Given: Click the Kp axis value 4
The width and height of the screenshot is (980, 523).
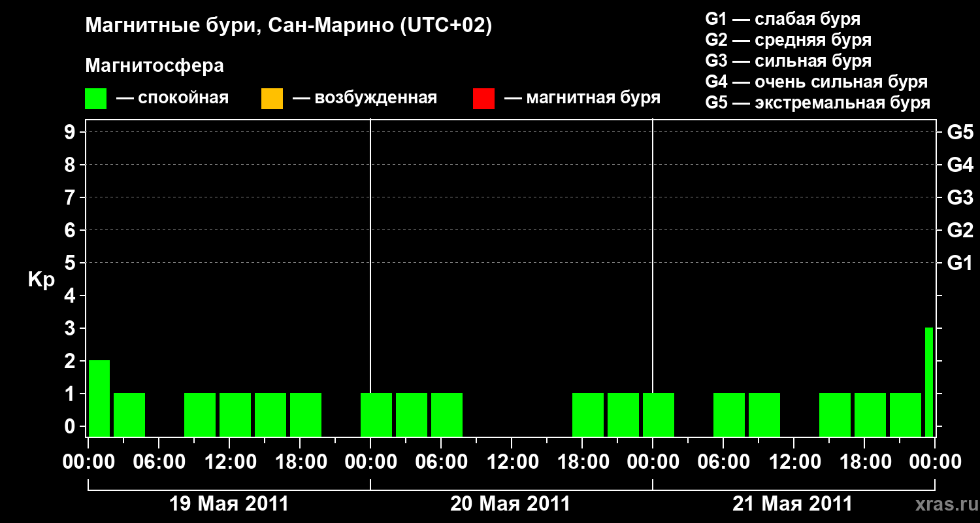Looking at the screenshot, I should click(x=71, y=295).
